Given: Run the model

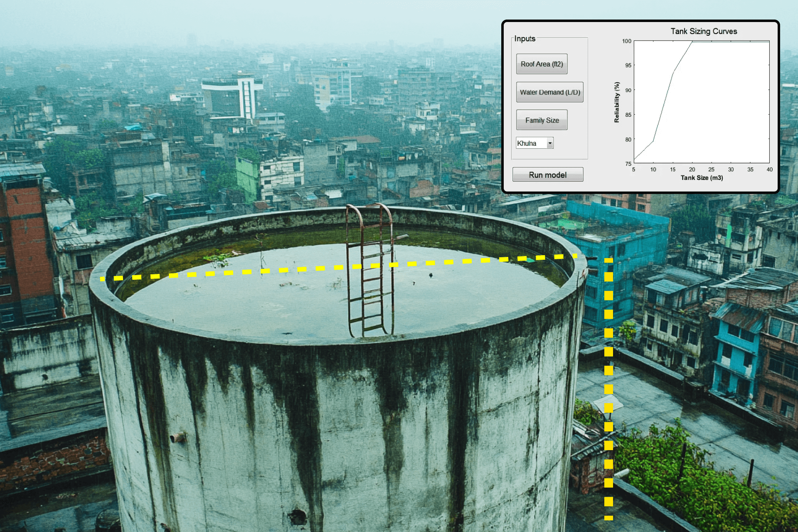Looking at the screenshot, I should pos(547,175).
